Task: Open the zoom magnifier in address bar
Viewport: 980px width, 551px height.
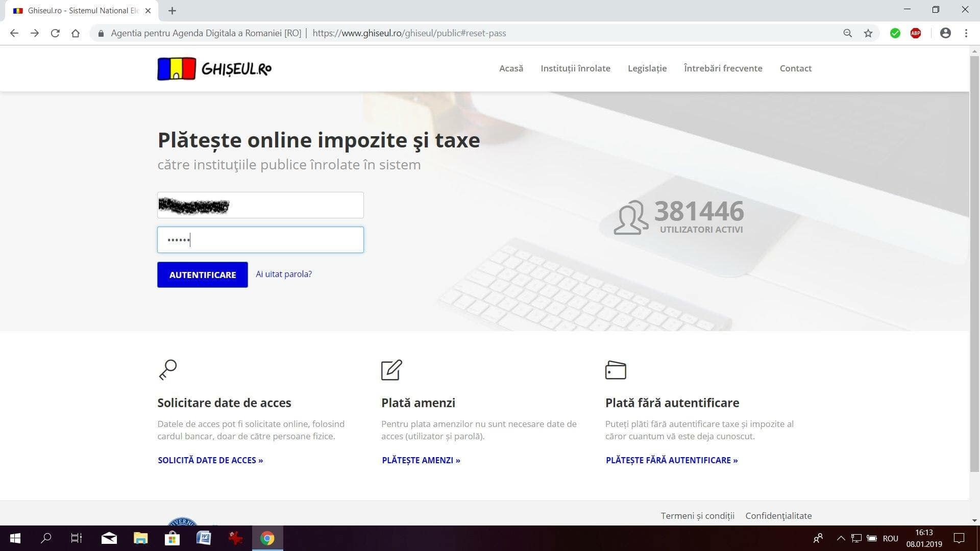Action: point(848,33)
